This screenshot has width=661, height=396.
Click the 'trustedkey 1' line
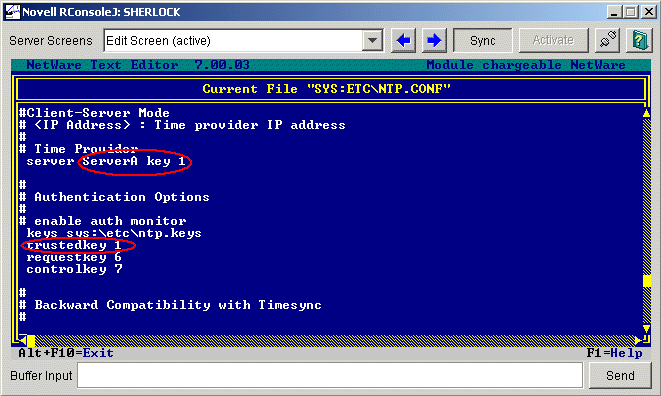point(74,245)
